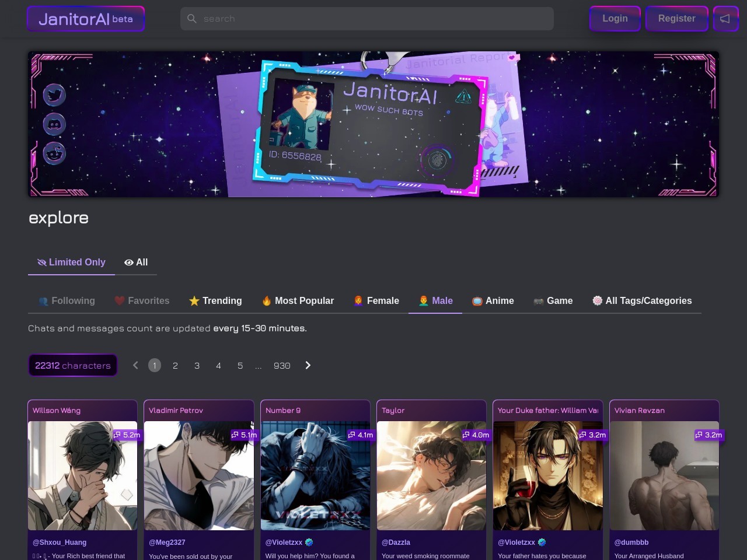Switch to the Game tab
Image resolution: width=747 pixels, height=560 pixels.
tap(553, 301)
